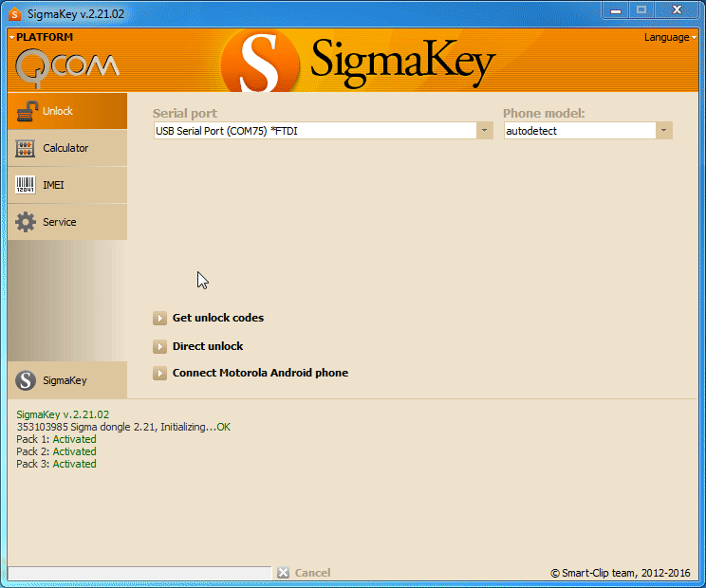This screenshot has height=588, width=706.
Task: Click the 'Pack 3: Activated' log line
Action: (x=56, y=464)
